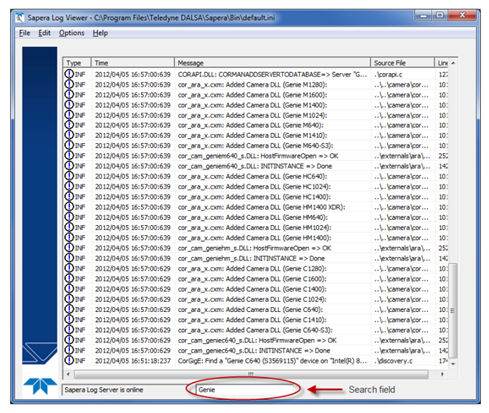The height and width of the screenshot is (413, 489).
Task: Open the Edit menu
Action: pyautogui.click(x=44, y=33)
